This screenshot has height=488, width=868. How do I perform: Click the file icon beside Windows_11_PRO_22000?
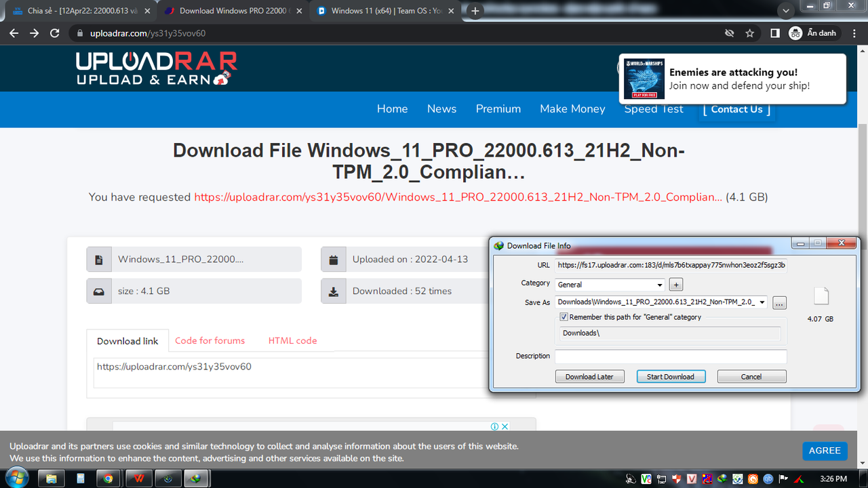pos(98,260)
